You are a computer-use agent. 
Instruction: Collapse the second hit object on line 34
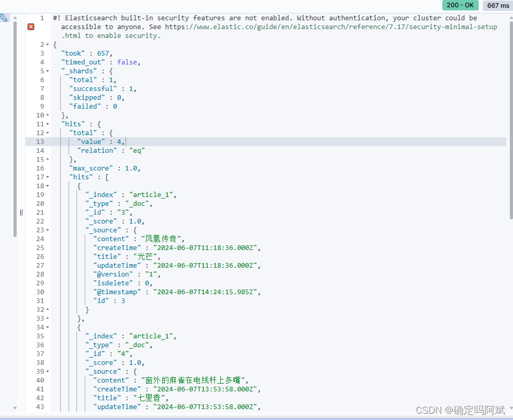tap(48, 327)
